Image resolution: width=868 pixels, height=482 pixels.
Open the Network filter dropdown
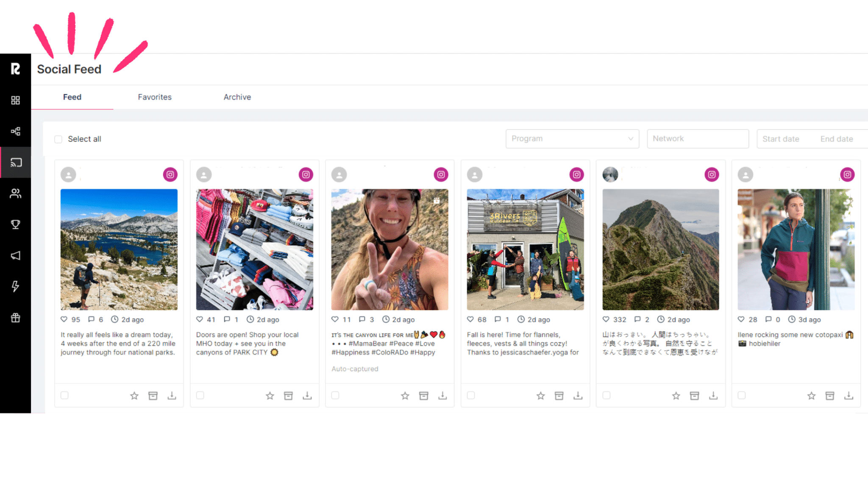(x=698, y=139)
